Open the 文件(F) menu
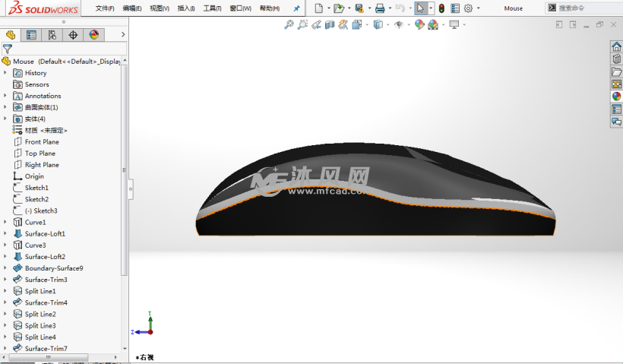 105,8
